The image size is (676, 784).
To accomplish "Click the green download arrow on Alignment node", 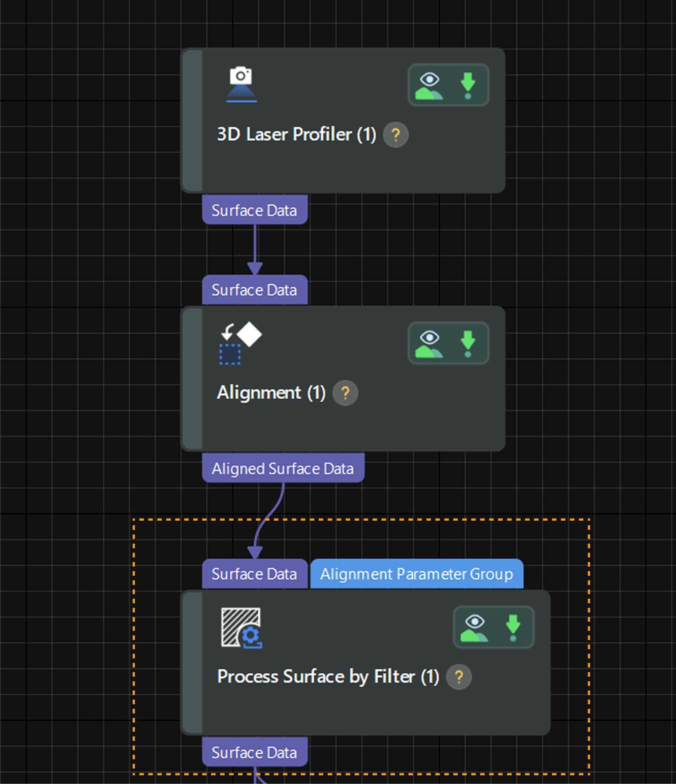I will click(x=468, y=340).
